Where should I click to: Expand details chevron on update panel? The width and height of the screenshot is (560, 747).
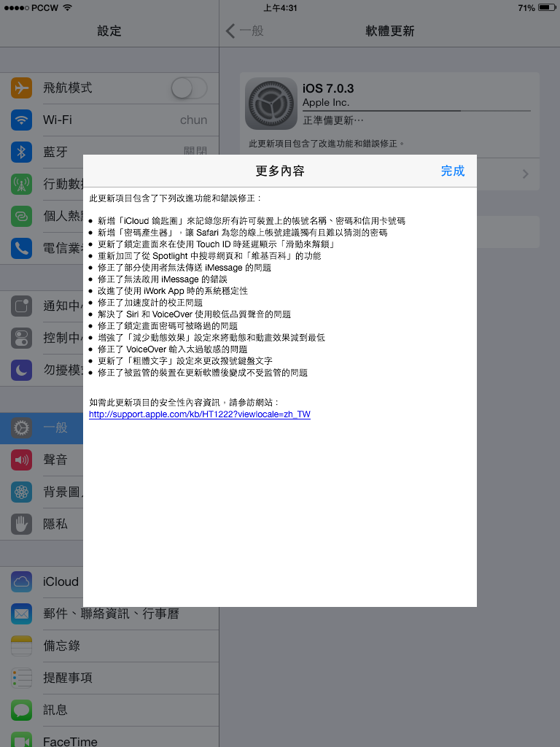(x=525, y=174)
